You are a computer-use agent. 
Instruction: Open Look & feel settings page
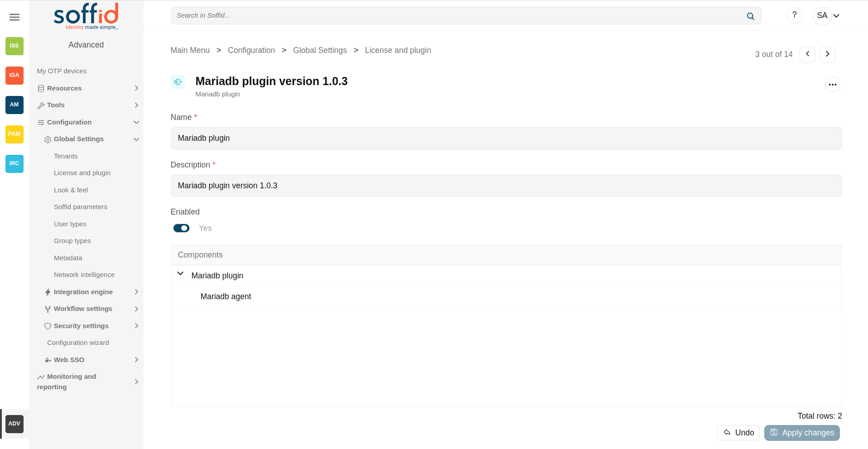coord(71,190)
